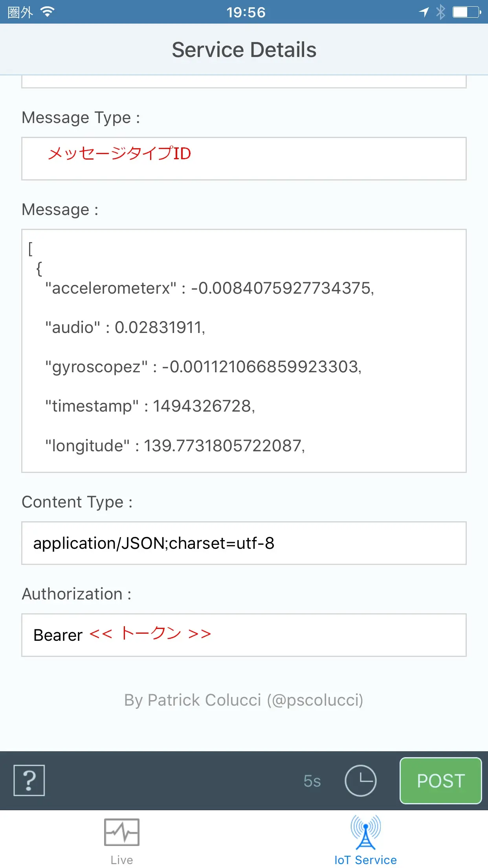
Task: Open the help question mark icon
Action: pos(29,780)
